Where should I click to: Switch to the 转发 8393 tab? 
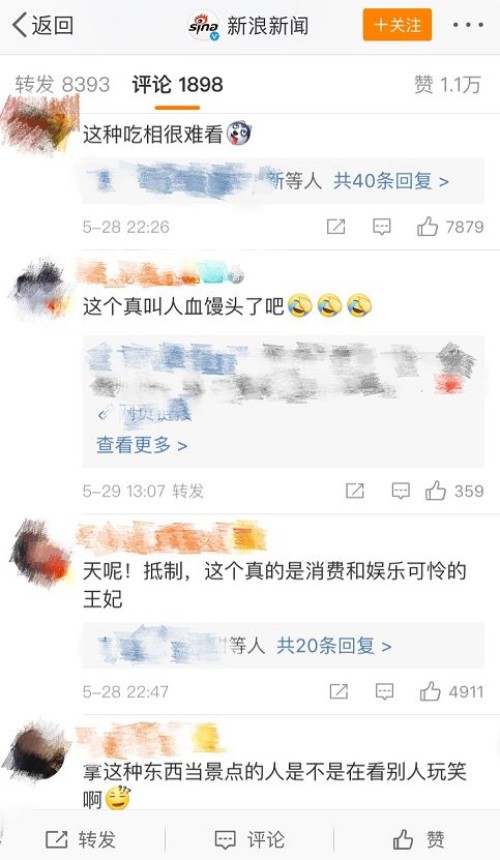pos(62,84)
